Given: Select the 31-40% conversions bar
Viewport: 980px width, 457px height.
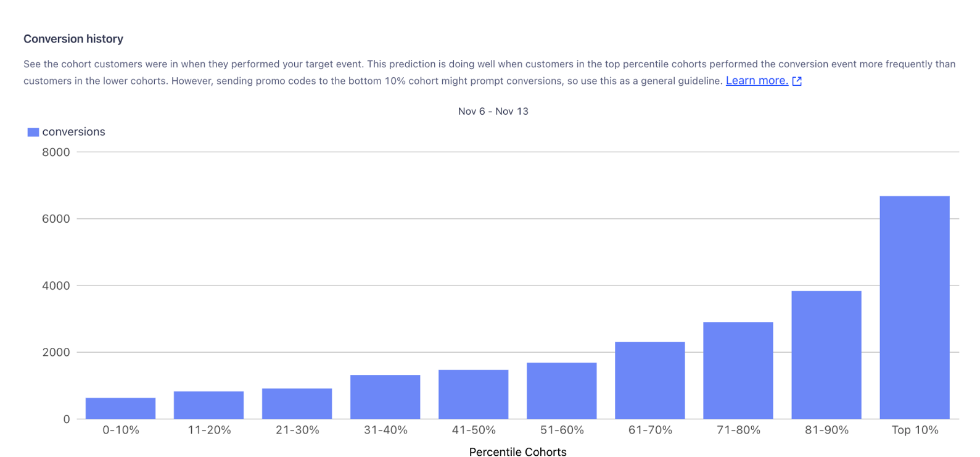Looking at the screenshot, I should point(385,397).
